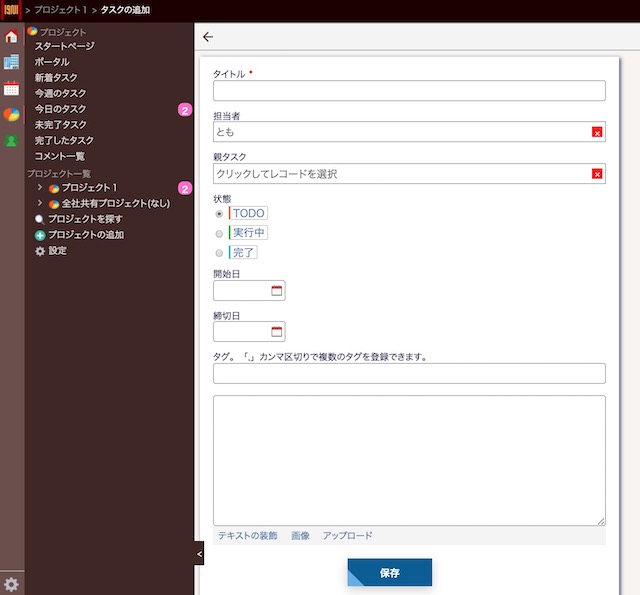Click the プロジェクト一覧 section heading
The image size is (640, 595).
coord(59,174)
